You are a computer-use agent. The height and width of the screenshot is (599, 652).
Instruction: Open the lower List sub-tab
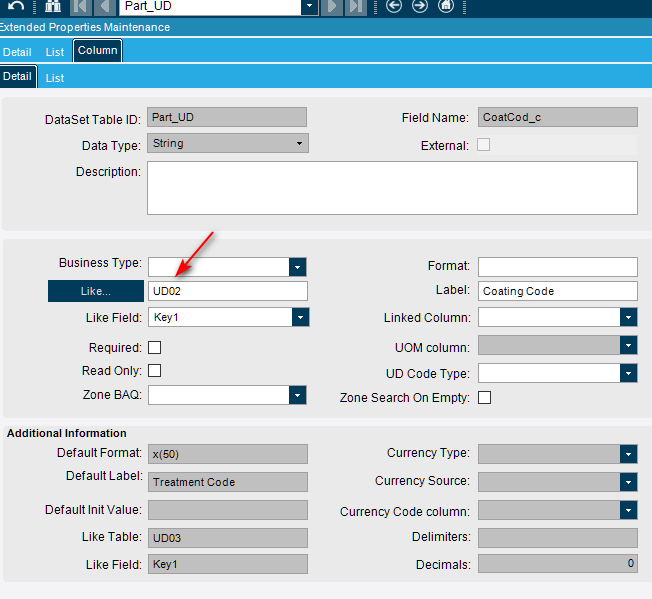[55, 77]
